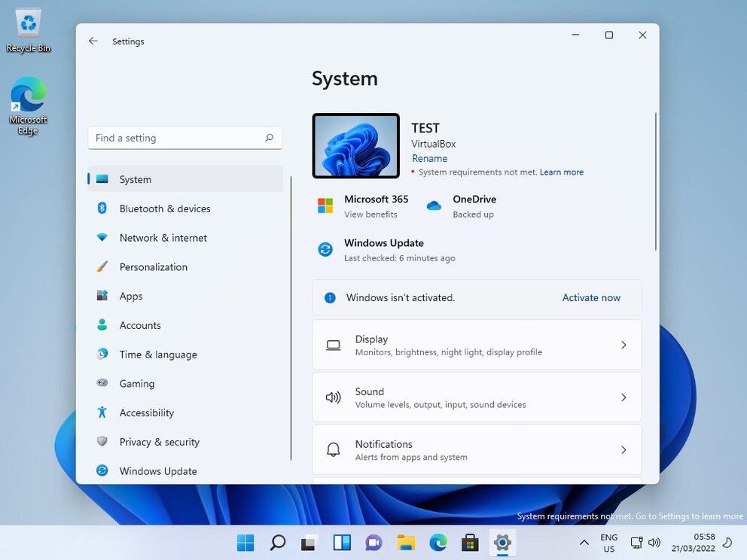Open the Gaming category
The image size is (747, 560).
click(x=185, y=383)
